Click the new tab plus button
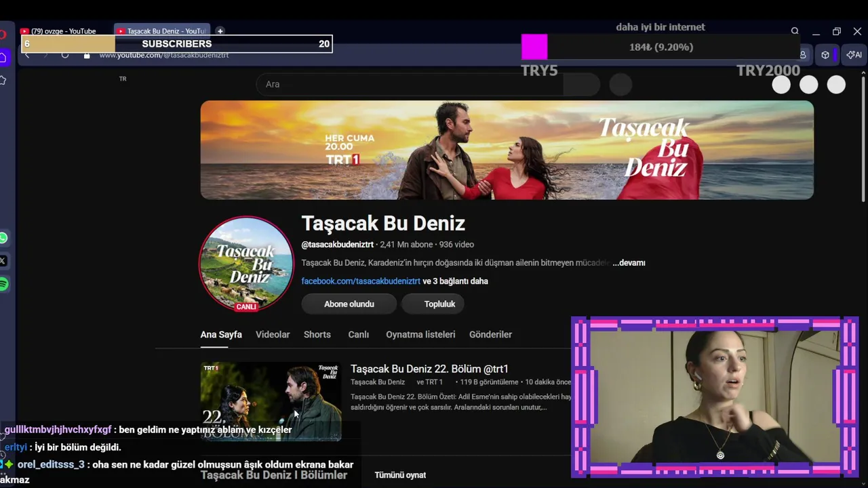The width and height of the screenshot is (868, 488). [x=220, y=31]
